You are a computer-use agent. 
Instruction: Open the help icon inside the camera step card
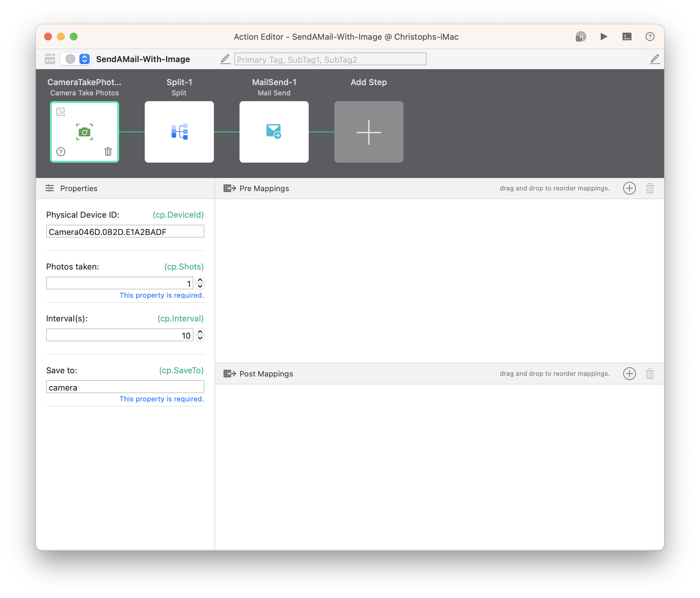click(61, 152)
